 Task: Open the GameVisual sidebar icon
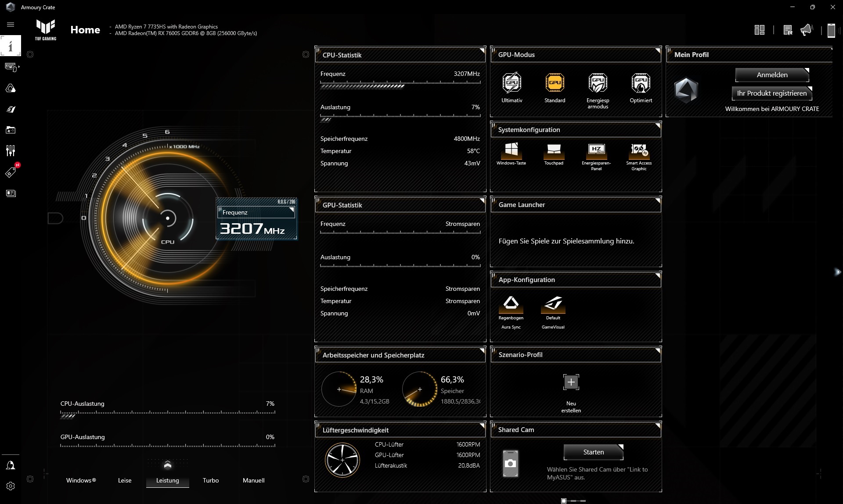pos(11,109)
